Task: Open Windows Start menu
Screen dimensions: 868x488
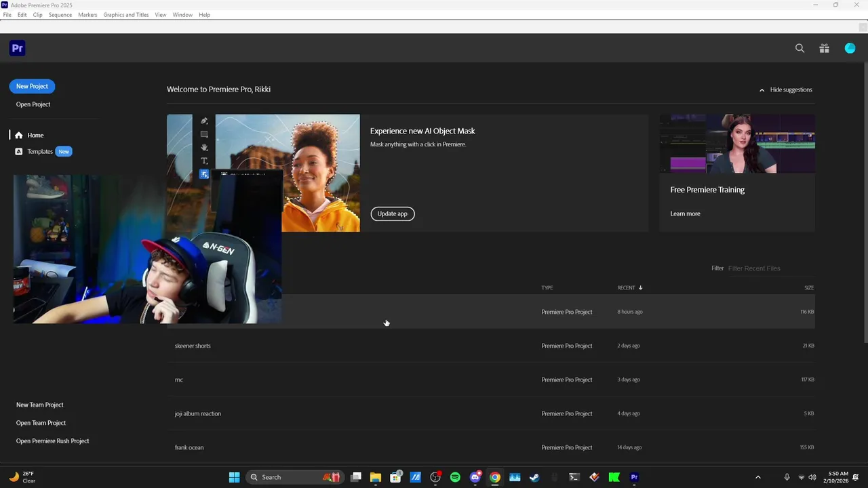Action: (x=234, y=477)
